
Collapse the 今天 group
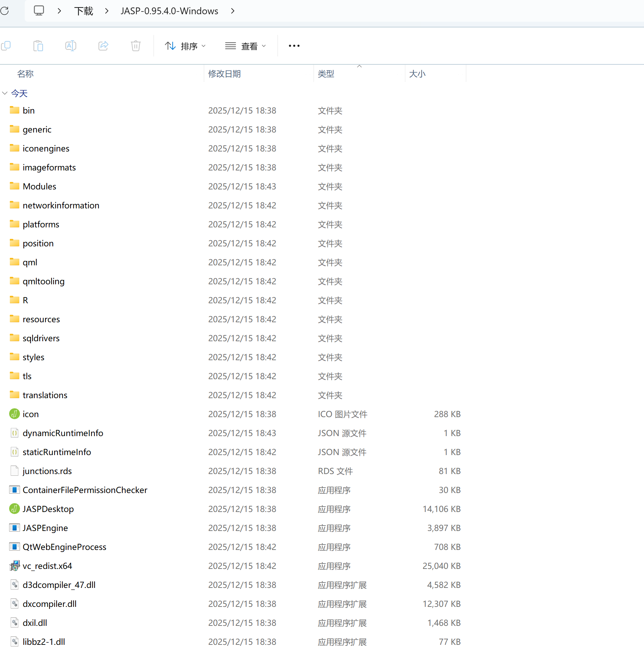tap(5, 93)
